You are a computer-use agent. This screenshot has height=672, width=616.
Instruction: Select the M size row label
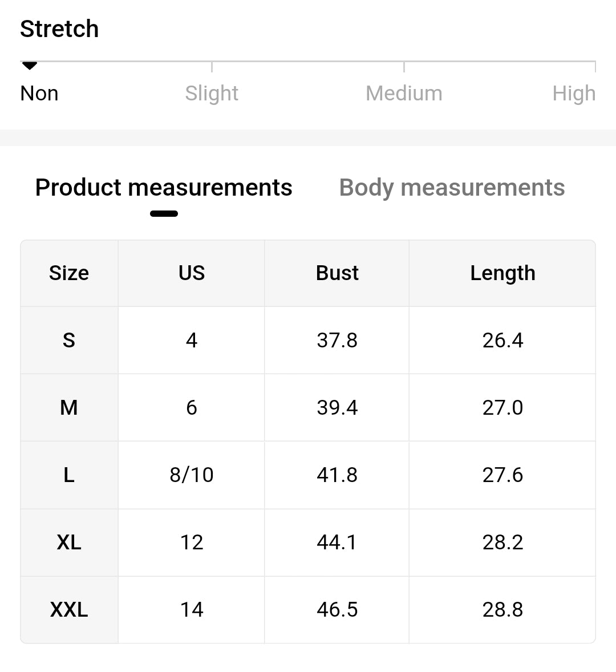click(69, 408)
